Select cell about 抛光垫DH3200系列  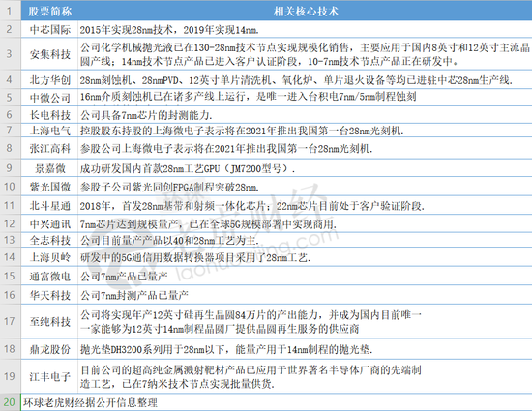click(305, 348)
